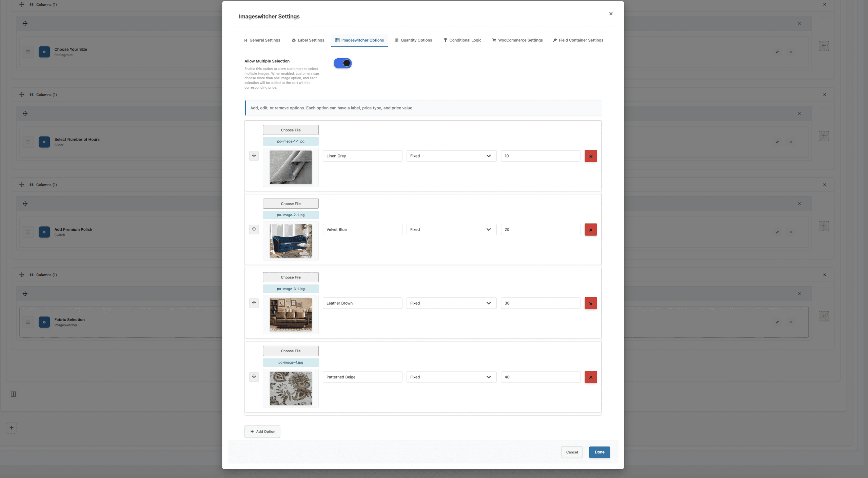Expand the Velvet Blue price type dropdown
This screenshot has width=868, height=478.
tap(451, 230)
